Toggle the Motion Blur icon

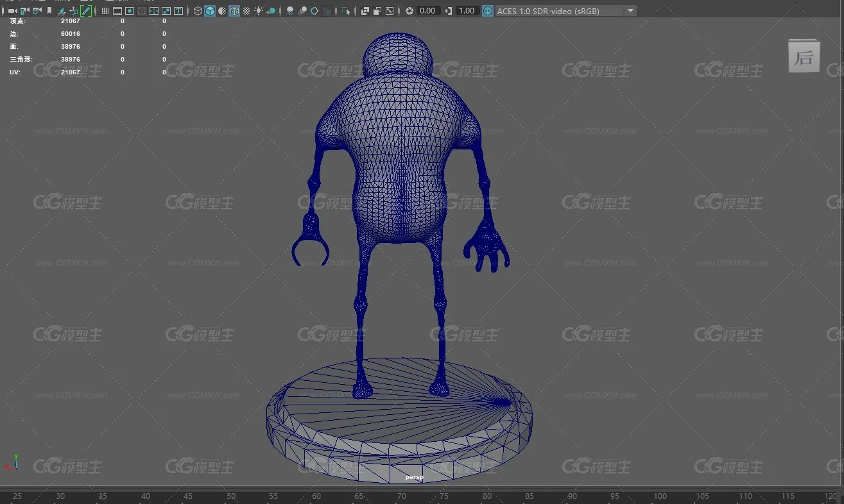pyautogui.click(x=302, y=11)
